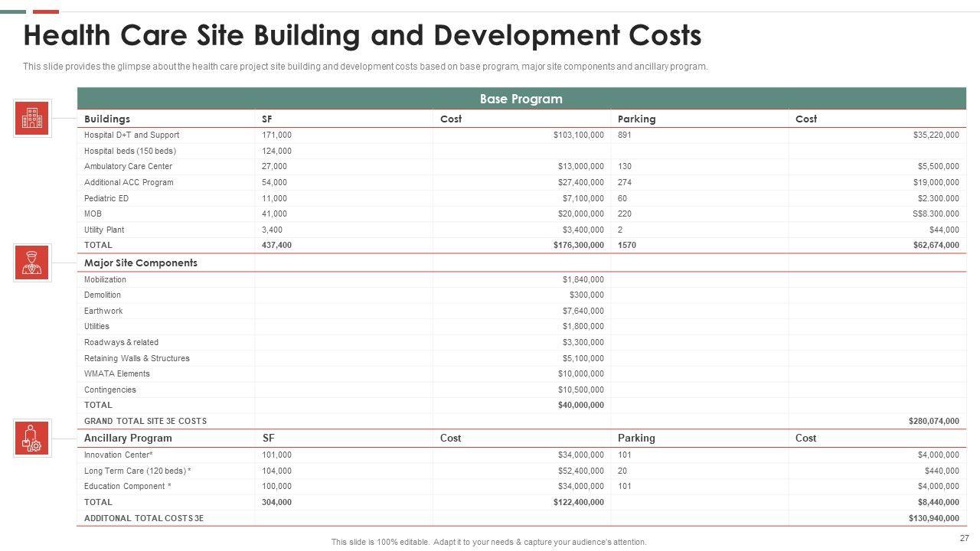Select the worker icon beside Major Site Components
The height and width of the screenshot is (551, 980).
tap(32, 263)
